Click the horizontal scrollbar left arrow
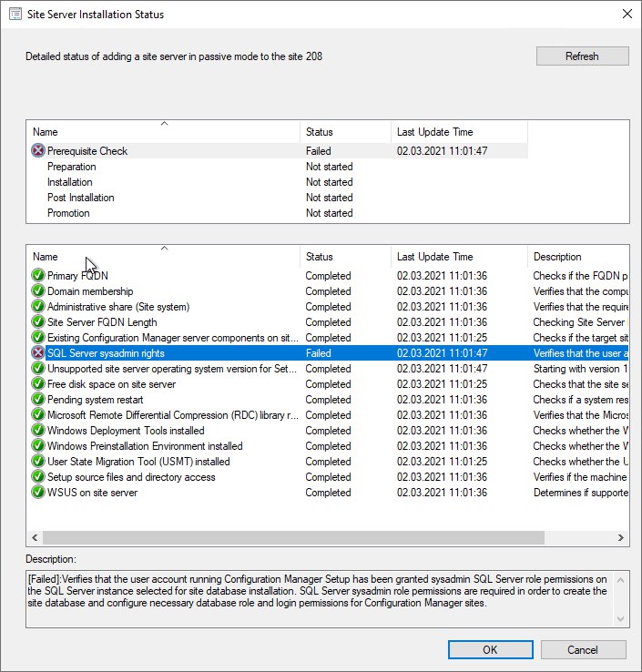This screenshot has width=642, height=672. click(35, 537)
